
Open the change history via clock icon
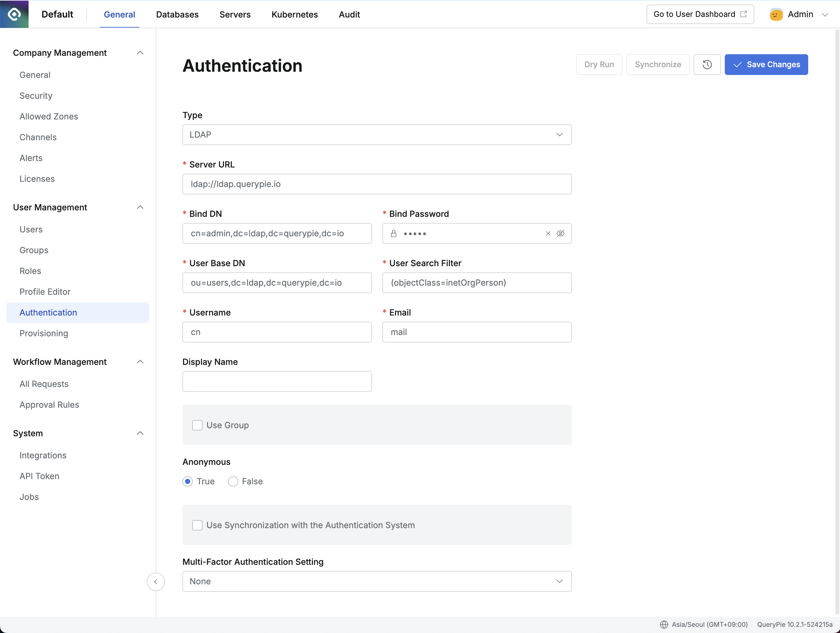point(707,65)
